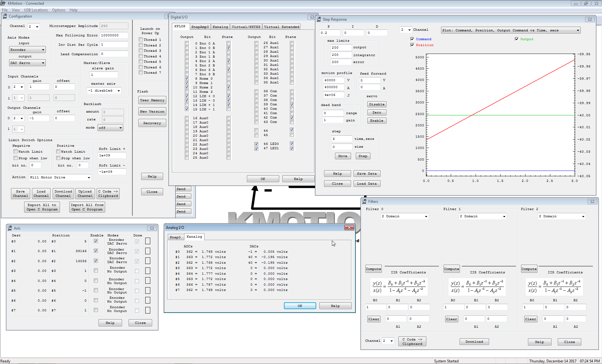Toggle the negative Watch Limit checkbox
The height and width of the screenshot is (364, 602).
[15, 151]
